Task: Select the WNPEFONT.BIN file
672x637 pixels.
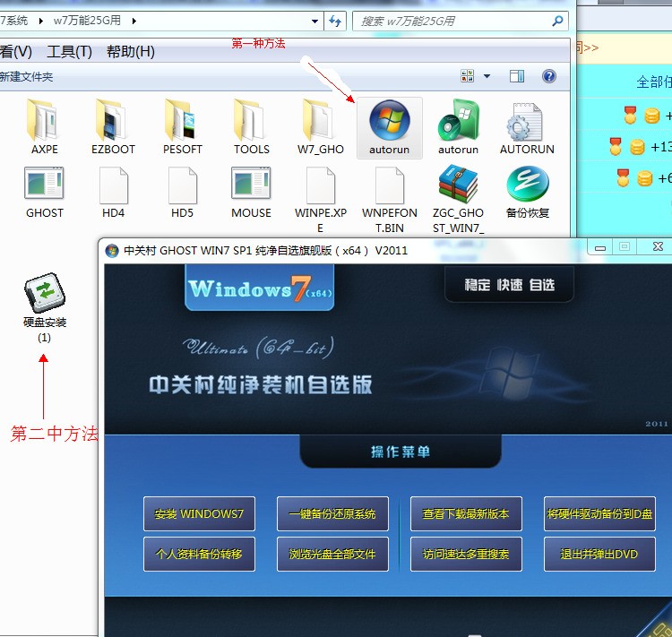Action: tap(389, 200)
